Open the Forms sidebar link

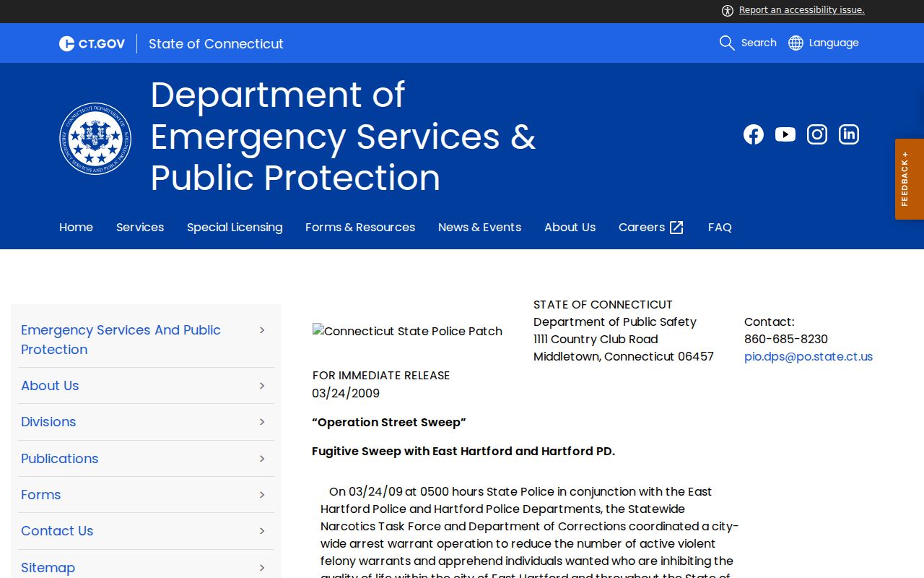[x=40, y=495]
